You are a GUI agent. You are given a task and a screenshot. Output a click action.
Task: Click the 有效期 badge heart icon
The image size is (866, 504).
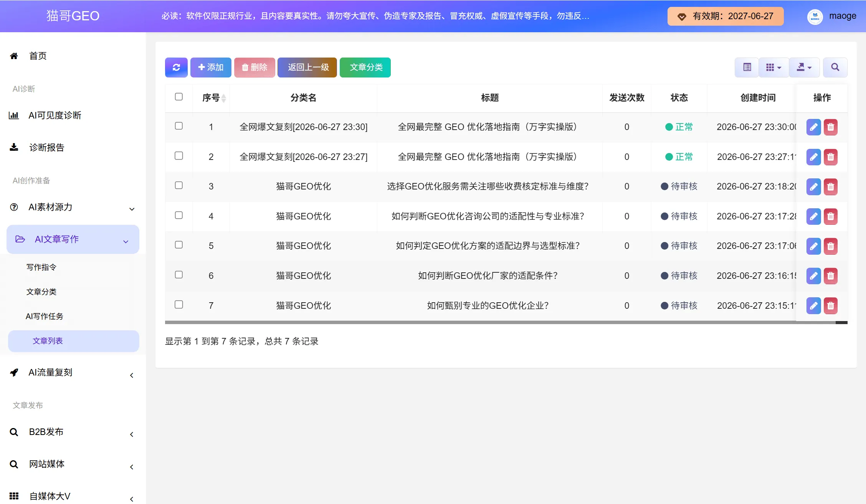pyautogui.click(x=682, y=16)
